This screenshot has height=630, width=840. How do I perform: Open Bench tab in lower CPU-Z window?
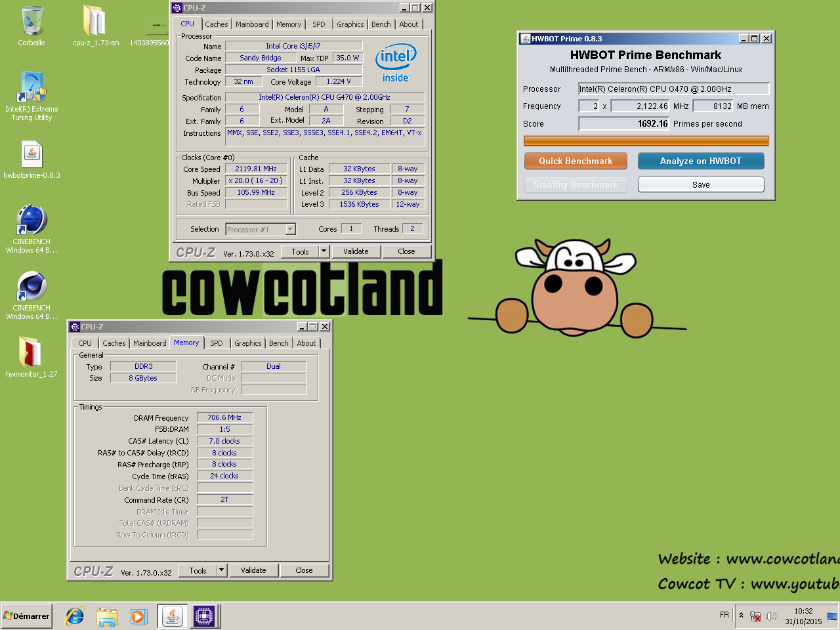click(x=279, y=343)
